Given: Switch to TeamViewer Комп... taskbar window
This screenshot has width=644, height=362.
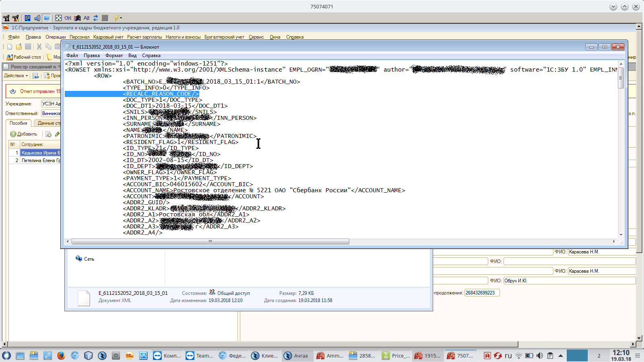Looking at the screenshot, I should click(167, 356).
